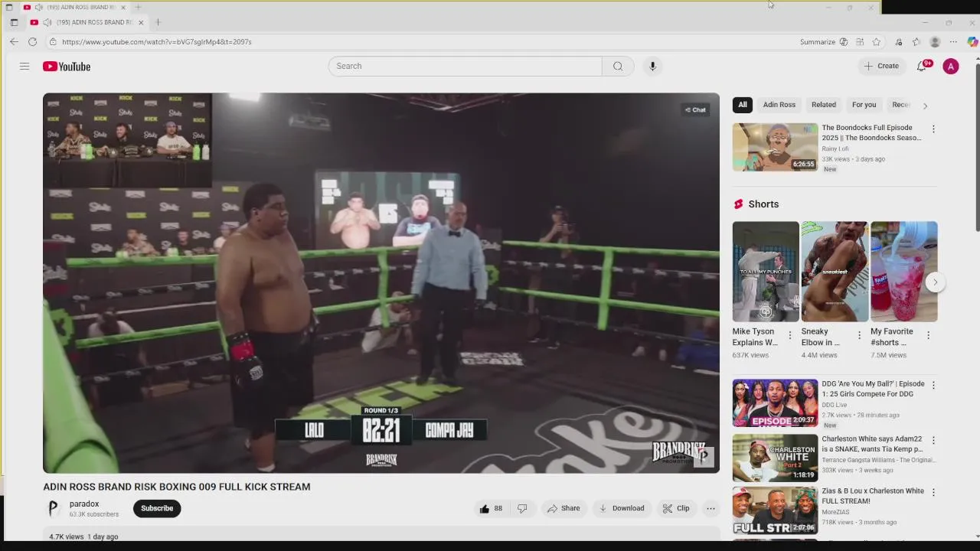
Task: Click Charleston White says Adam22 title
Action: click(872, 444)
